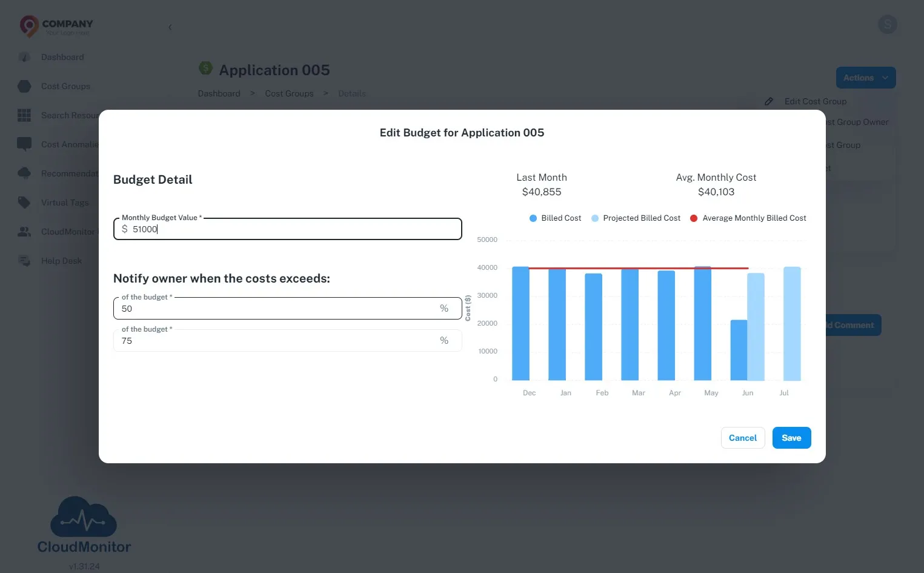
Task: Click the Save button
Action: [x=791, y=438]
